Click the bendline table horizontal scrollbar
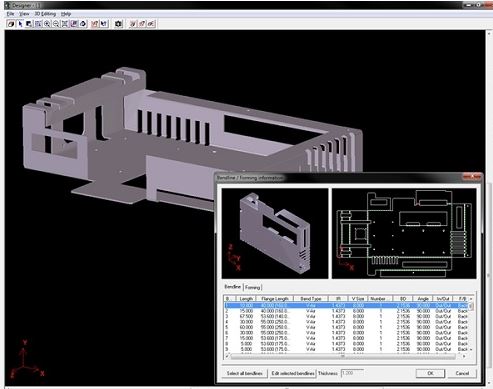This screenshot has width=493, height=389. [x=345, y=356]
